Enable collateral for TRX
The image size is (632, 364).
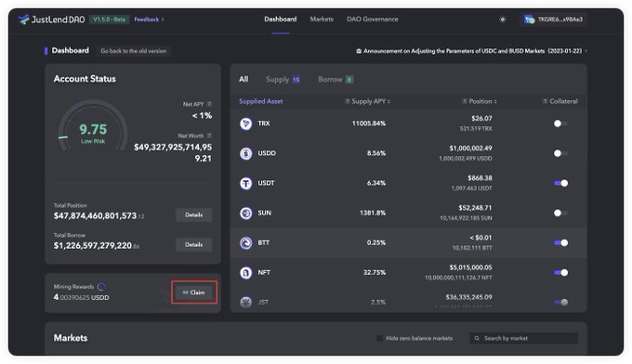tap(560, 123)
